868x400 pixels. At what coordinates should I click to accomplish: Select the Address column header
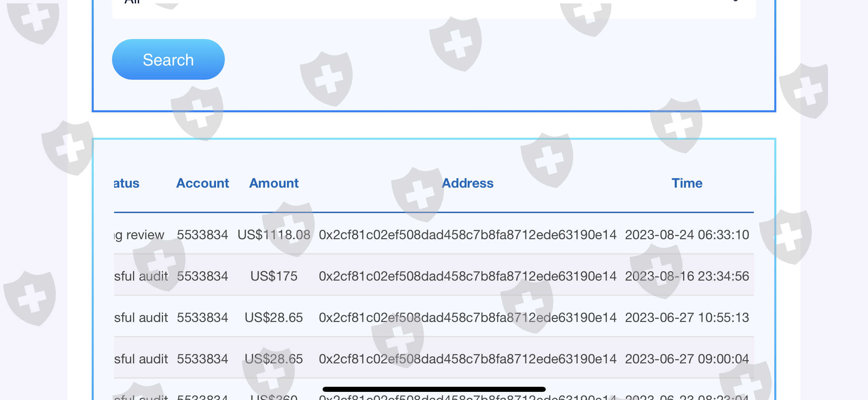pos(467,183)
